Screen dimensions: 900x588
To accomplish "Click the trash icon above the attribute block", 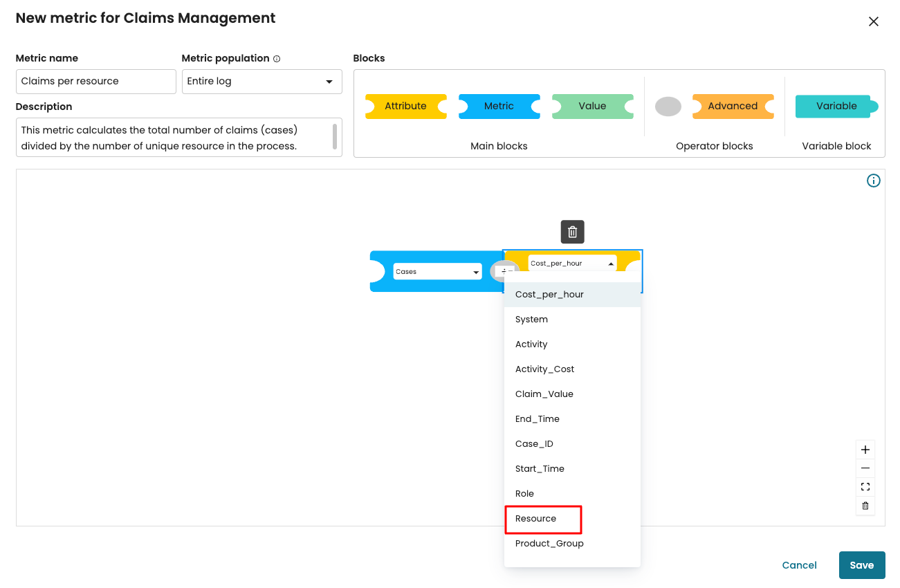I will (572, 232).
